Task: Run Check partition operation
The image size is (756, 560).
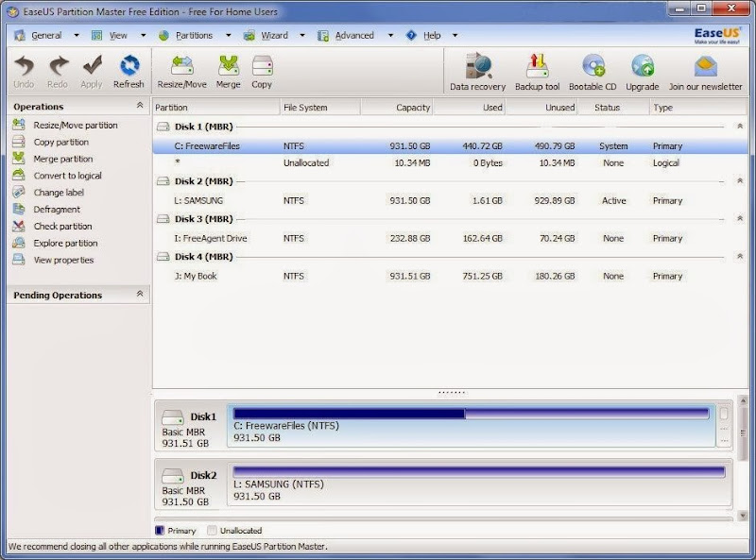Action: pyautogui.click(x=62, y=227)
